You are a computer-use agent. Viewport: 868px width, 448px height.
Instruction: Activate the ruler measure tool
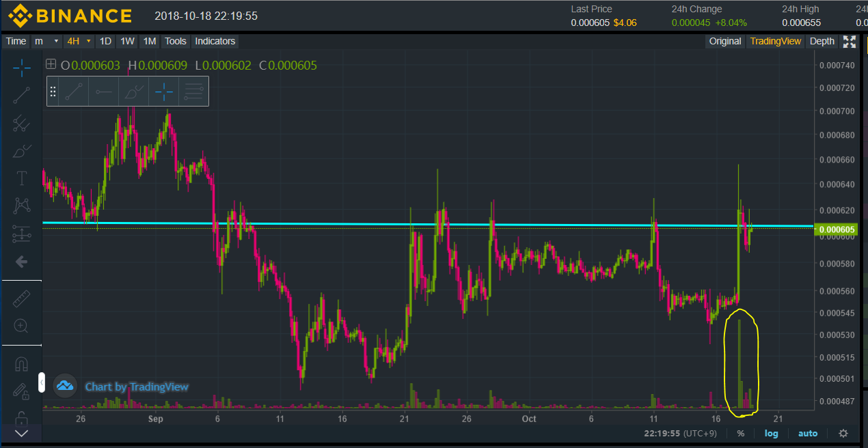pos(22,298)
